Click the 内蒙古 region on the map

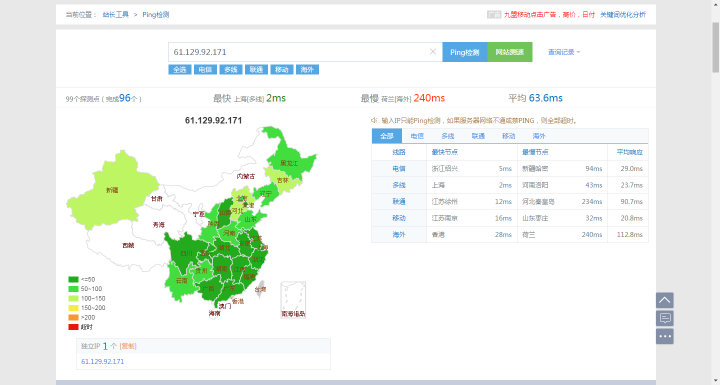(246, 176)
